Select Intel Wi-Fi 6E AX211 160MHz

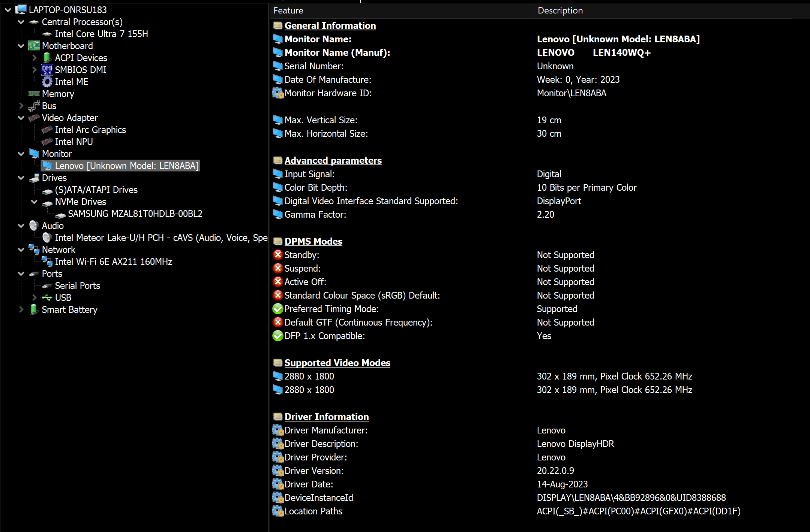113,262
